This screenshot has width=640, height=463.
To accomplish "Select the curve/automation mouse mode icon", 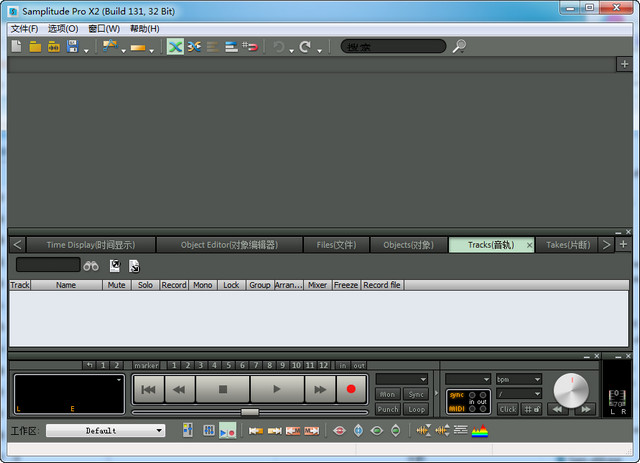I will [x=110, y=47].
